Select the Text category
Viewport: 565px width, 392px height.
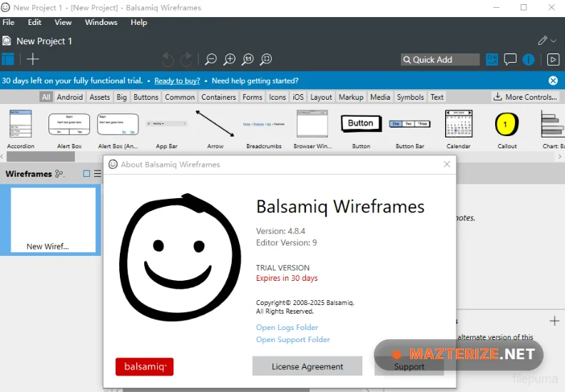(437, 97)
